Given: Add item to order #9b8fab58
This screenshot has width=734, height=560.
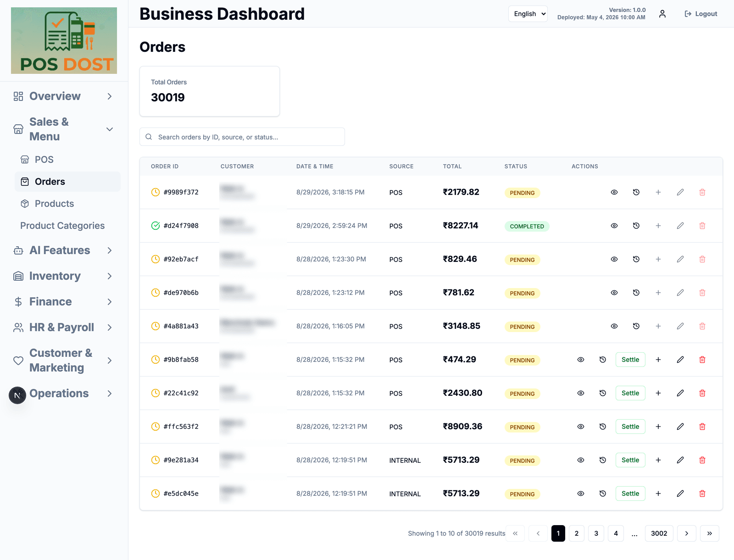Looking at the screenshot, I should (x=658, y=360).
